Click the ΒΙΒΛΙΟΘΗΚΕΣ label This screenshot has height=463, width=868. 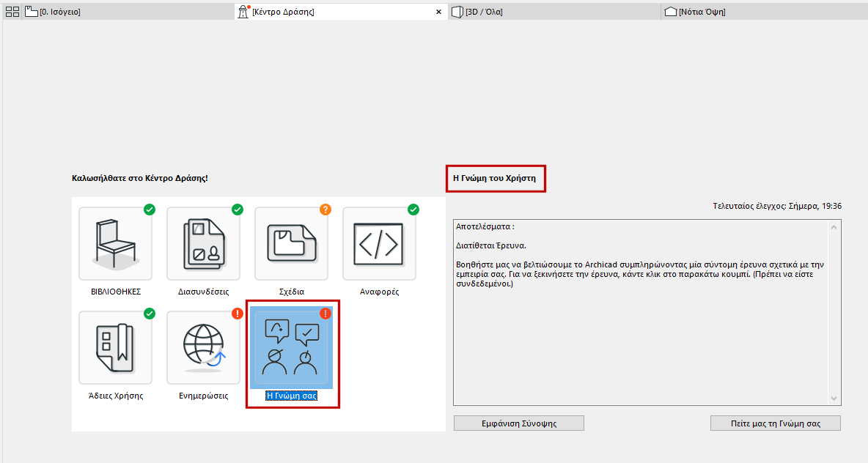point(116,292)
